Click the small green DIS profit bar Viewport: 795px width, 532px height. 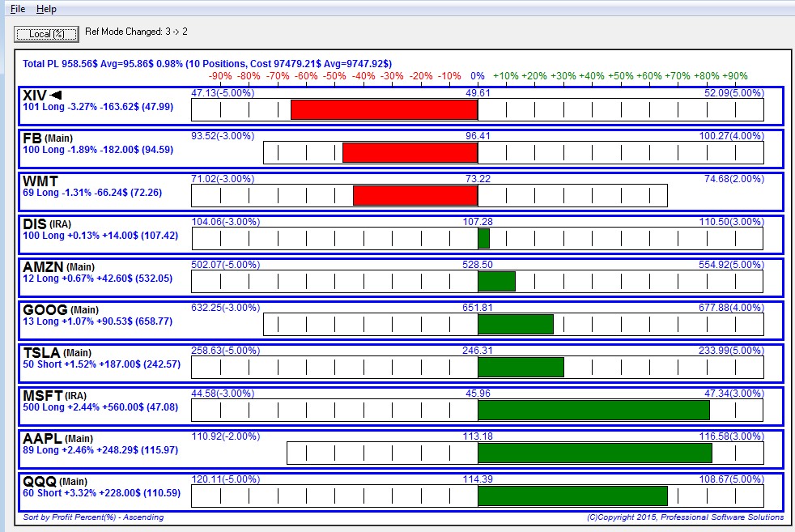click(x=483, y=238)
